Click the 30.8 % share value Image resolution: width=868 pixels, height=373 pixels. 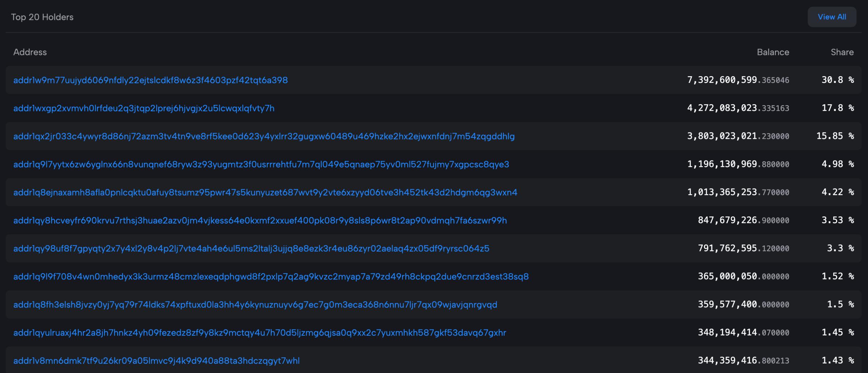[837, 80]
